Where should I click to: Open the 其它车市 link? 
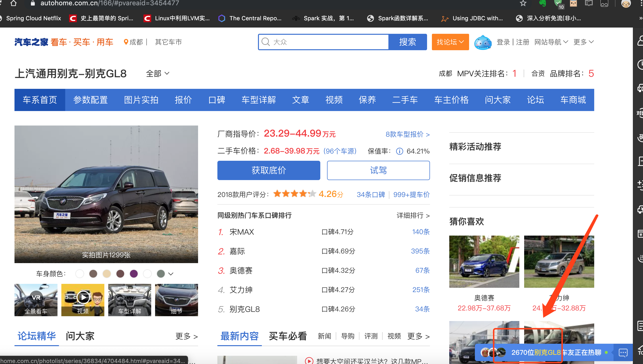168,42
